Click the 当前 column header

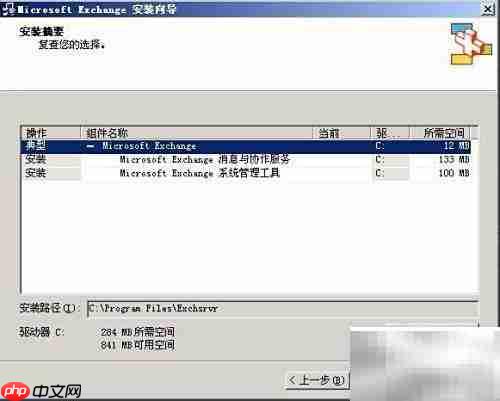tap(341, 133)
